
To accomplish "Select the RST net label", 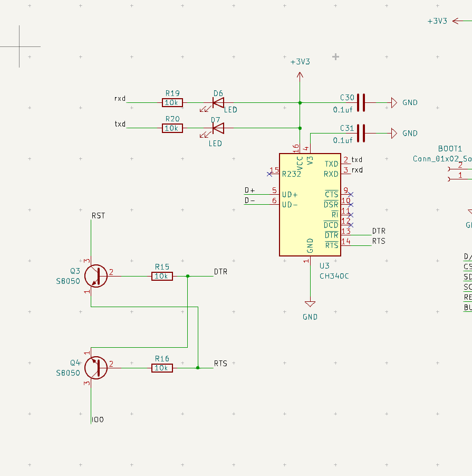I will pos(98,215).
